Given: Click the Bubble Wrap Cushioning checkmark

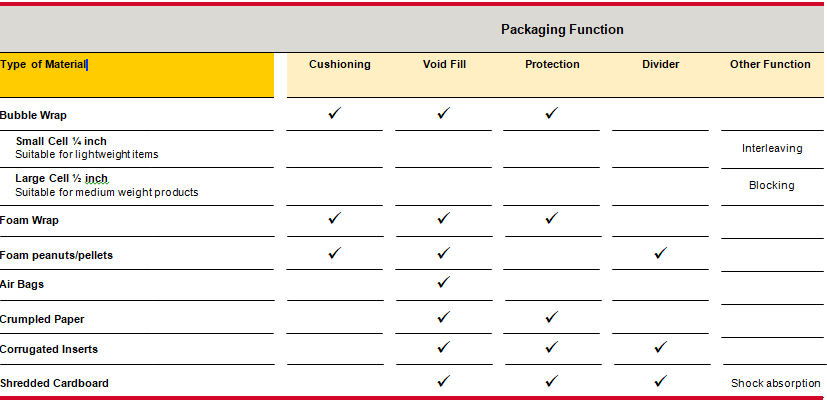Looking at the screenshot, I should click(x=334, y=113).
